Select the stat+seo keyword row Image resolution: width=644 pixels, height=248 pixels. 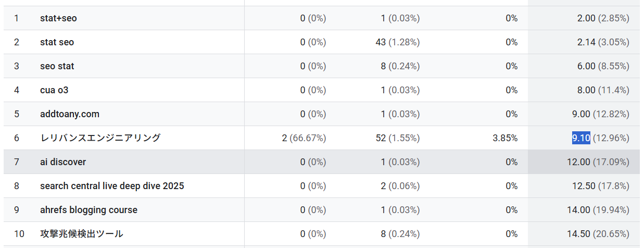[321, 18]
